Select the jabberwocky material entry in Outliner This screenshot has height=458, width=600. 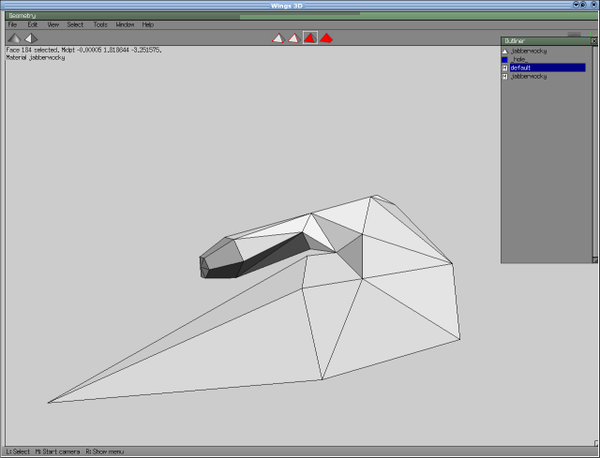[528, 76]
